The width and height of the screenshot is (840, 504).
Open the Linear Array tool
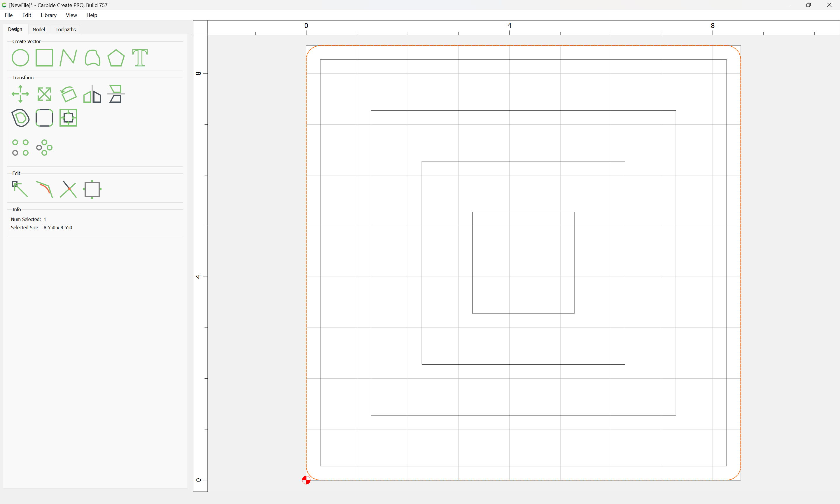pyautogui.click(x=20, y=148)
